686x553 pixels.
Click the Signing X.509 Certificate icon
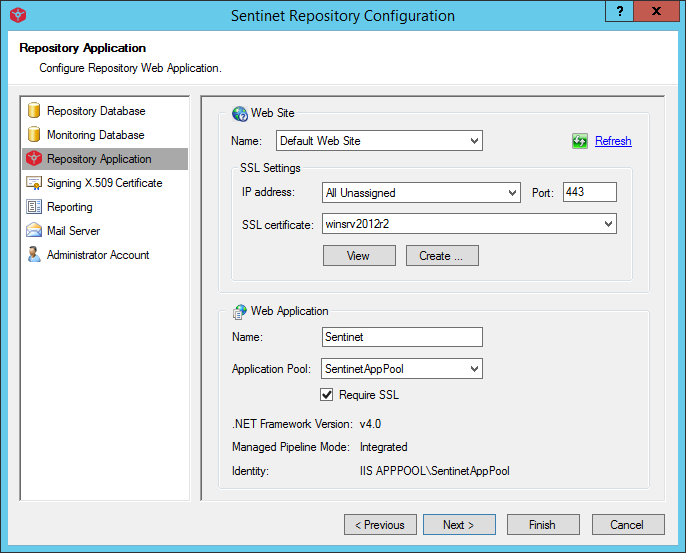point(34,182)
